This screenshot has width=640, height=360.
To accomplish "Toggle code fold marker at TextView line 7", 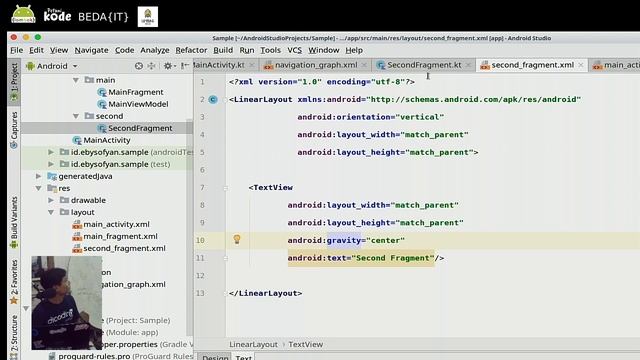I will pyautogui.click(x=225, y=188).
